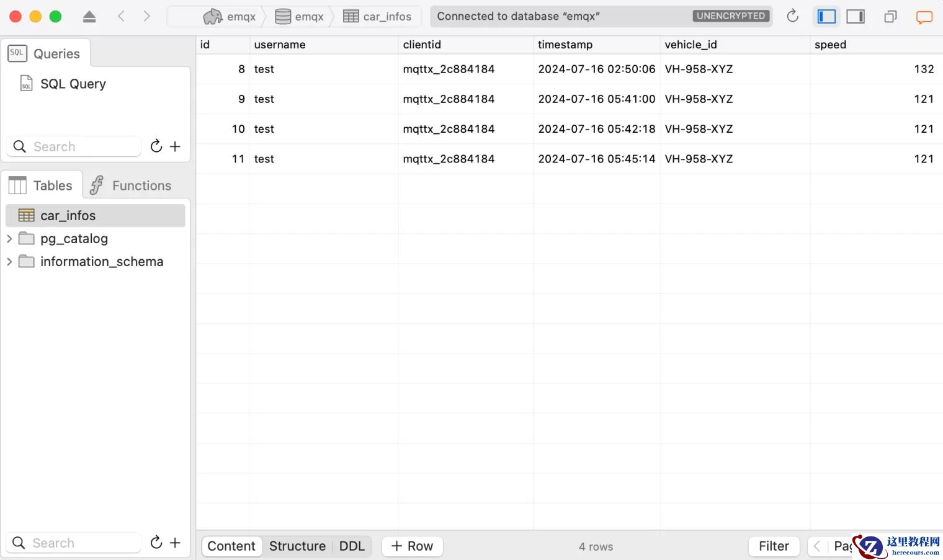The width and height of the screenshot is (943, 560).
Task: Select the id cell with value 8
Action: click(x=223, y=69)
